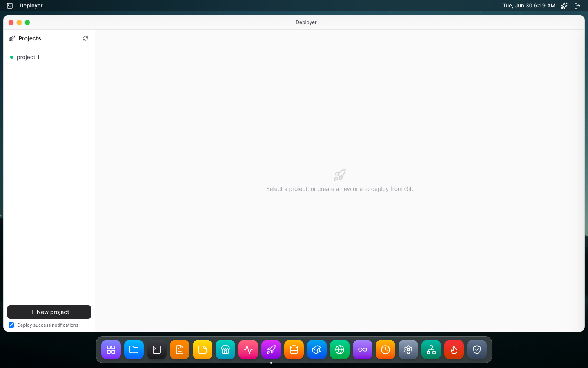Screen dimensions: 588x368
Task: Open the blue package cube app in dock
Action: (x=317, y=350)
